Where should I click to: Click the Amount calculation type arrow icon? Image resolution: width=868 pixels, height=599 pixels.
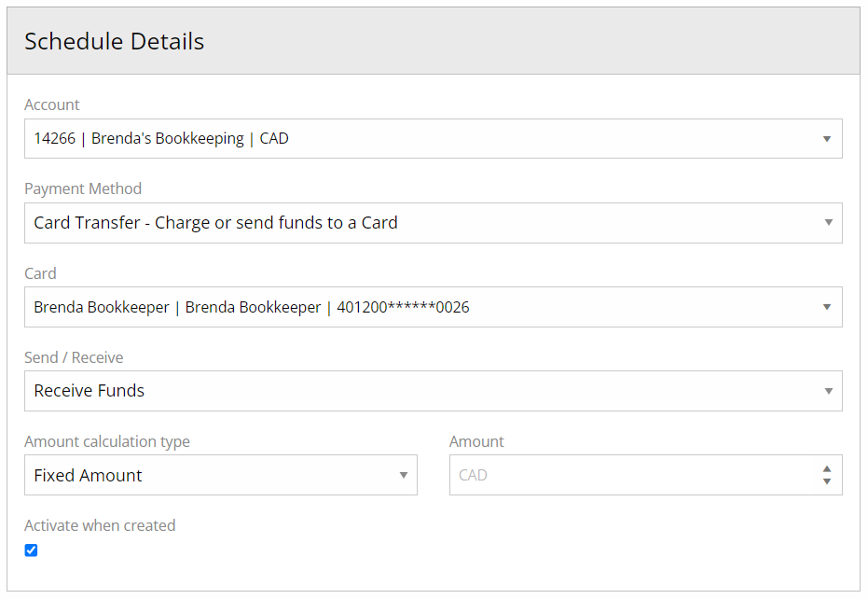404,476
